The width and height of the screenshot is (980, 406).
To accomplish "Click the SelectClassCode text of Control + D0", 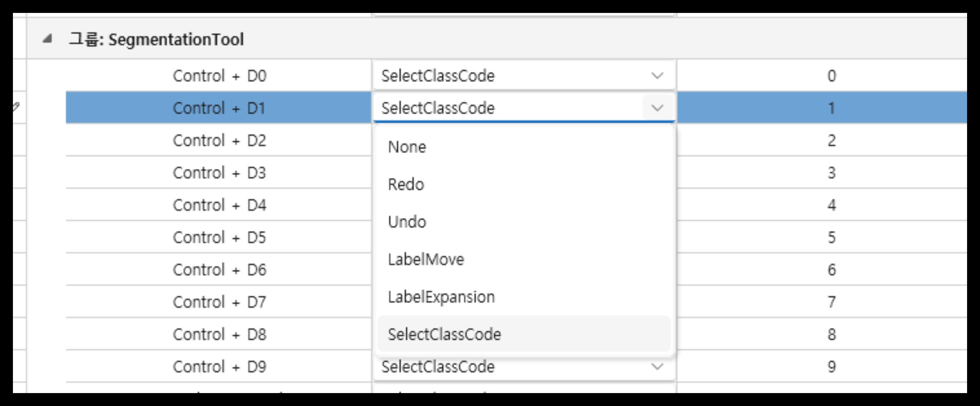I will [x=438, y=75].
